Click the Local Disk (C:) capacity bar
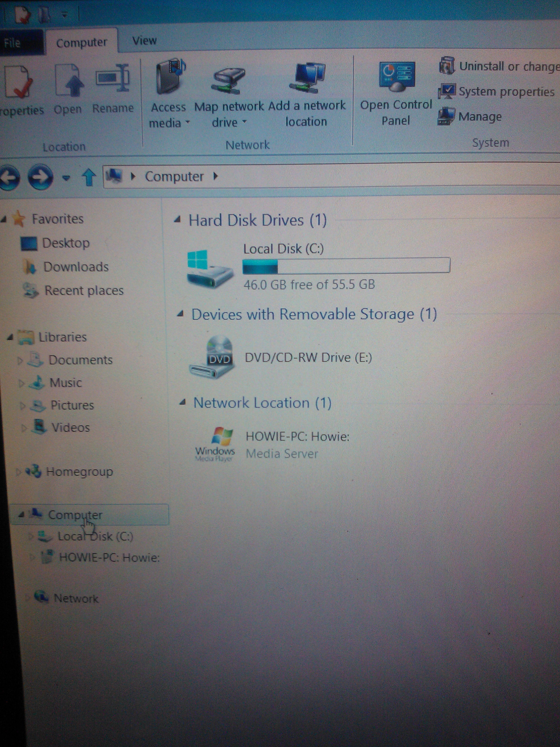 tap(346, 266)
